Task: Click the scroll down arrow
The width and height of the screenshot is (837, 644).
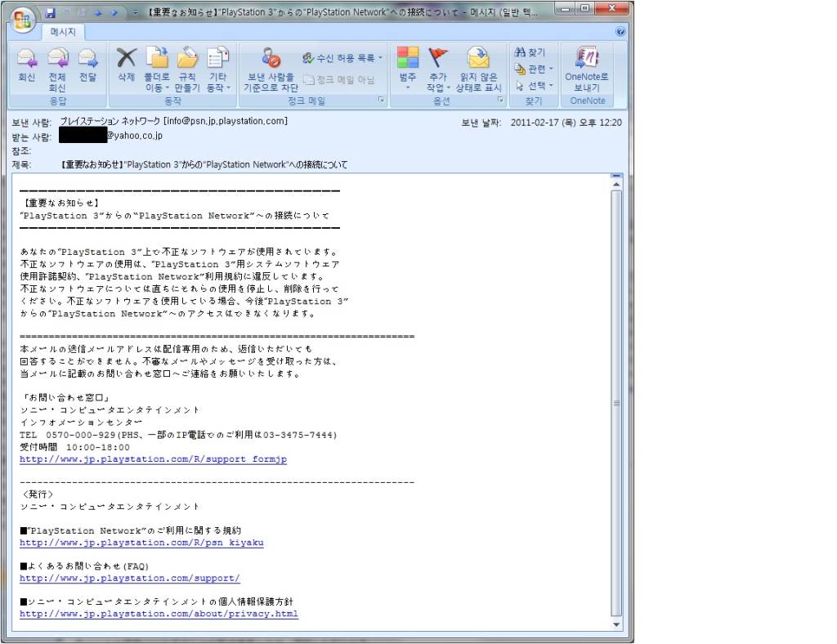Action: tap(616, 624)
